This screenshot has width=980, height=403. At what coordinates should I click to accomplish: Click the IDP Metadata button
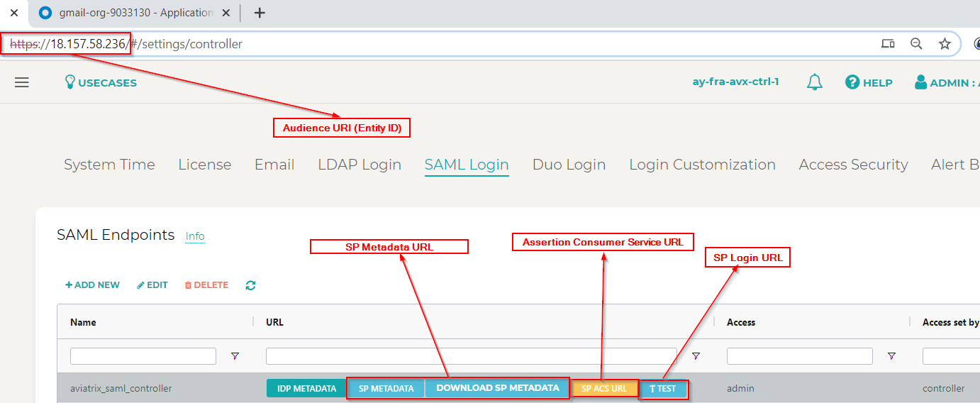pyautogui.click(x=306, y=388)
